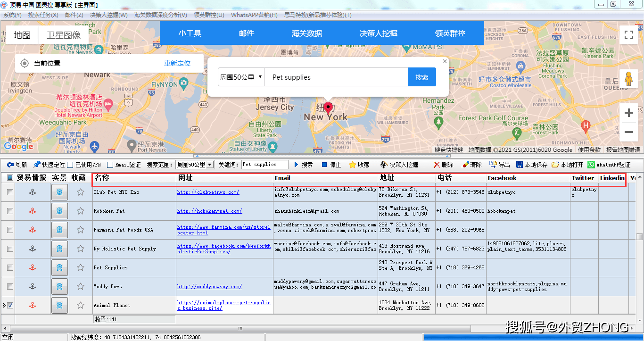644x341 pixels.
Task: Open the 搜索任务(X) menu
Action: pyautogui.click(x=43, y=15)
